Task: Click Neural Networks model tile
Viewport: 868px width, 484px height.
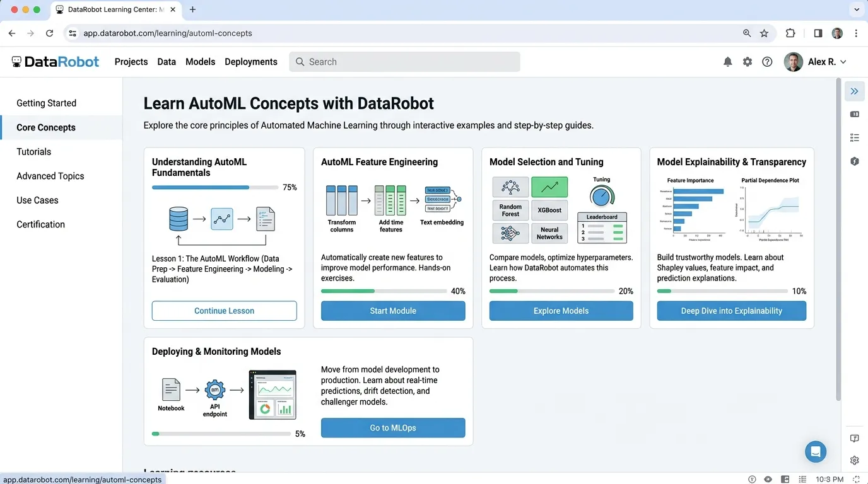Action: pyautogui.click(x=549, y=233)
